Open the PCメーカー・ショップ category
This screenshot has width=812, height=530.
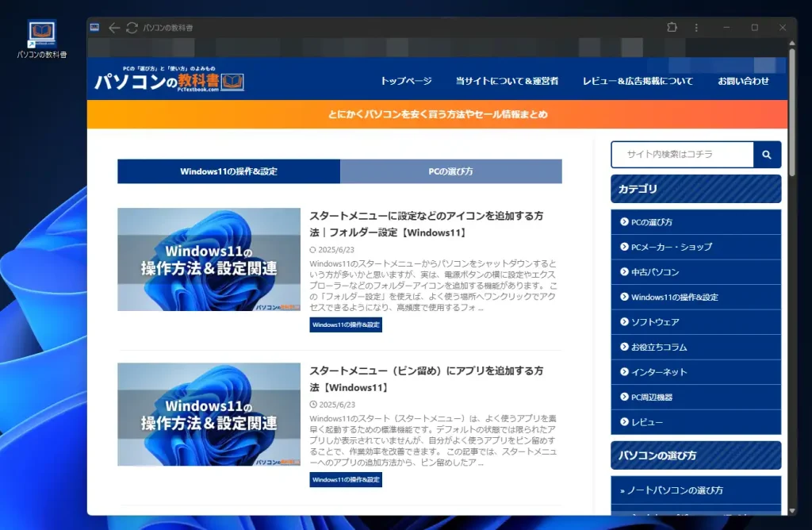696,247
